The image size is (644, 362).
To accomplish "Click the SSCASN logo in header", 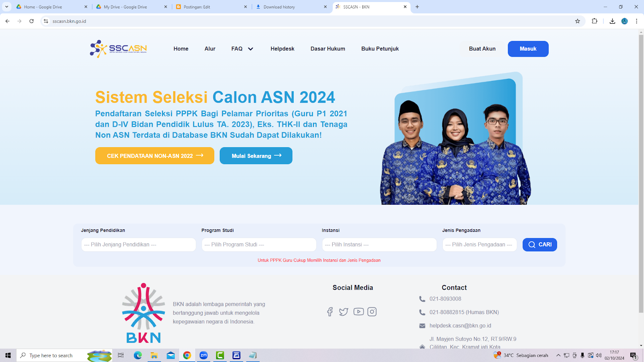I will 118,49.
